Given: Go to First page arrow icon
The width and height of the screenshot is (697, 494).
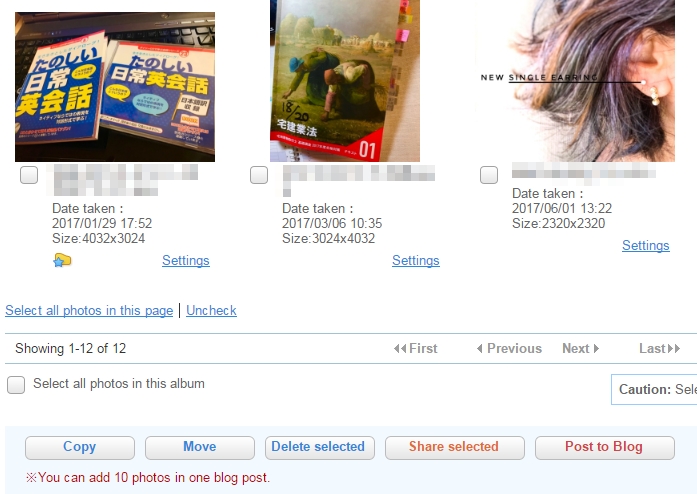Looking at the screenshot, I should [x=400, y=349].
